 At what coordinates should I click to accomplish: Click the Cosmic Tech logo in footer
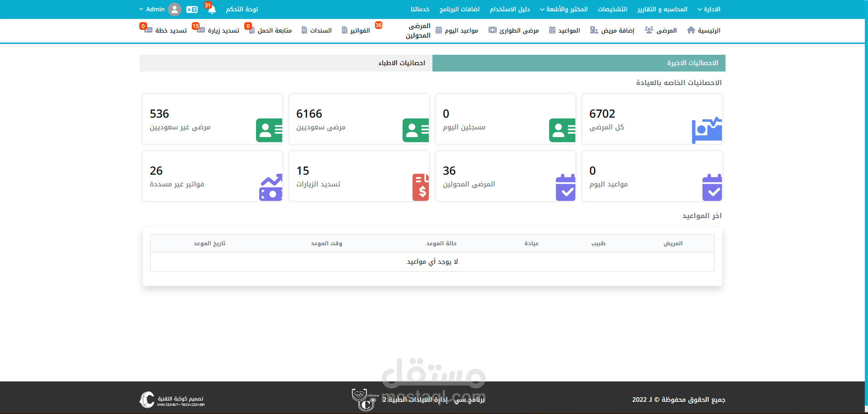[x=172, y=400]
